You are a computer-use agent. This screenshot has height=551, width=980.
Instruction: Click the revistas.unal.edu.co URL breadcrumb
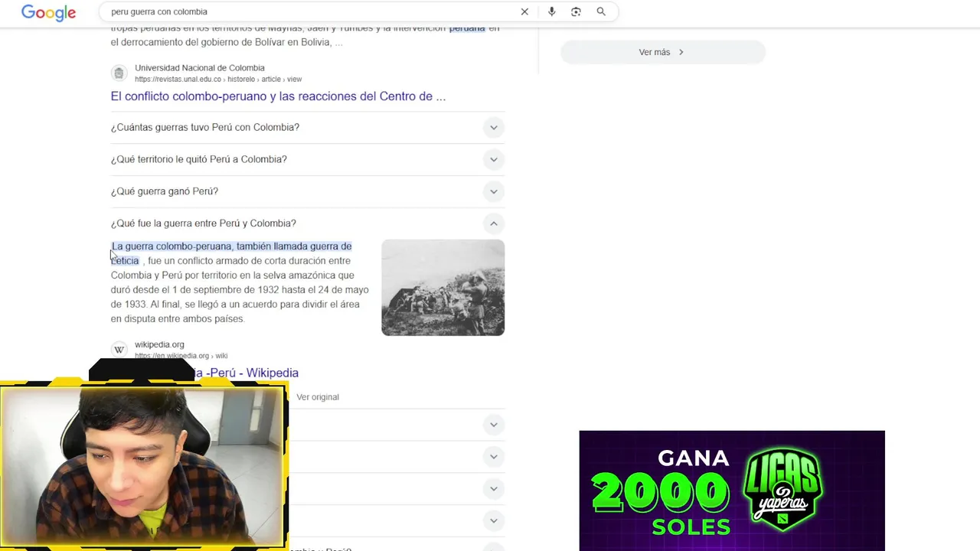pyautogui.click(x=218, y=79)
